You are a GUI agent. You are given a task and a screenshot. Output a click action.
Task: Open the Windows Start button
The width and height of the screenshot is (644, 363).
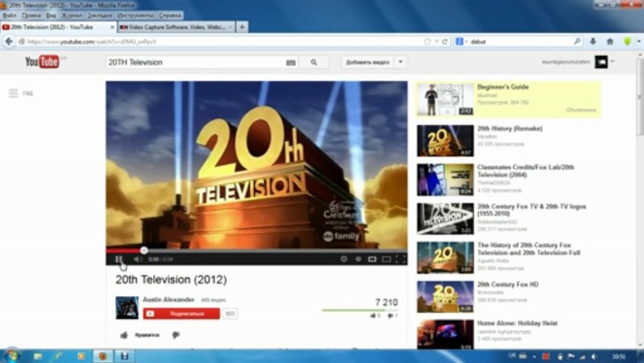[x=11, y=356]
